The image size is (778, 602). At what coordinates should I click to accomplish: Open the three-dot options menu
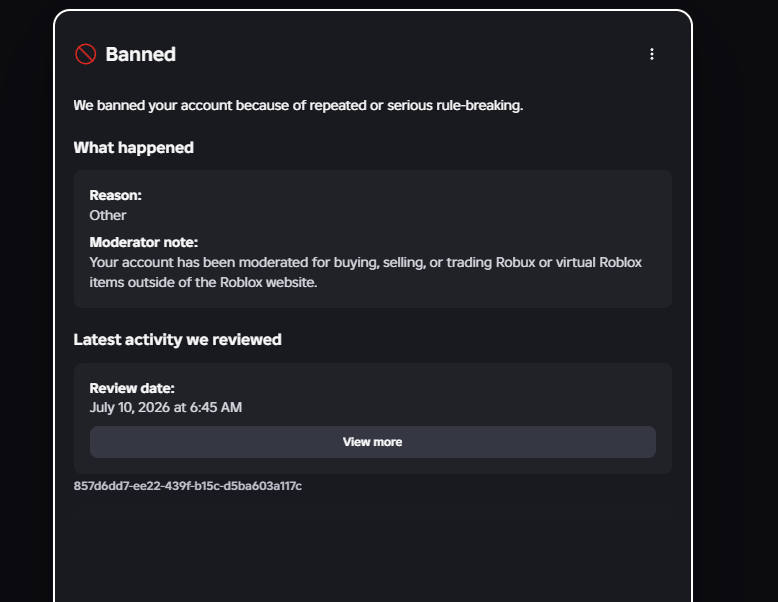pos(652,54)
